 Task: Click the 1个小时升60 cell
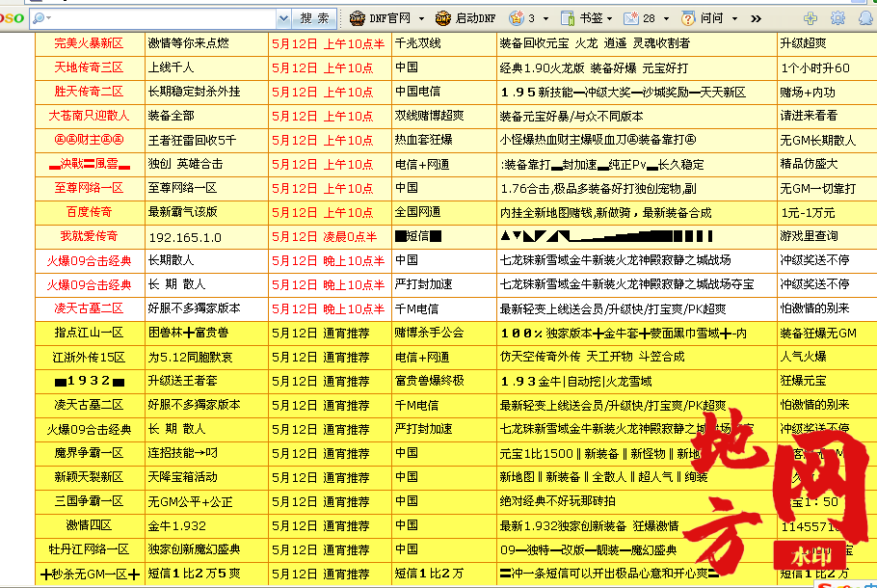pyautogui.click(x=815, y=68)
